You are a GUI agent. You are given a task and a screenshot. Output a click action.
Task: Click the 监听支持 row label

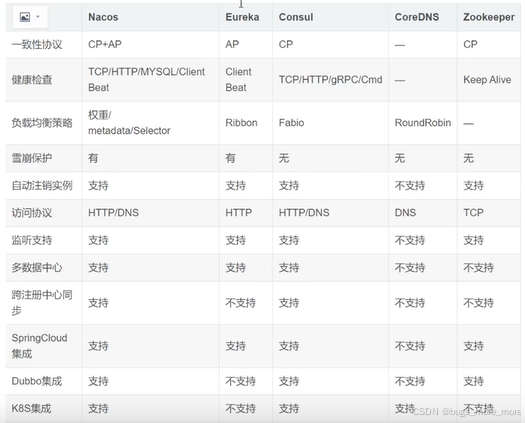tap(32, 240)
